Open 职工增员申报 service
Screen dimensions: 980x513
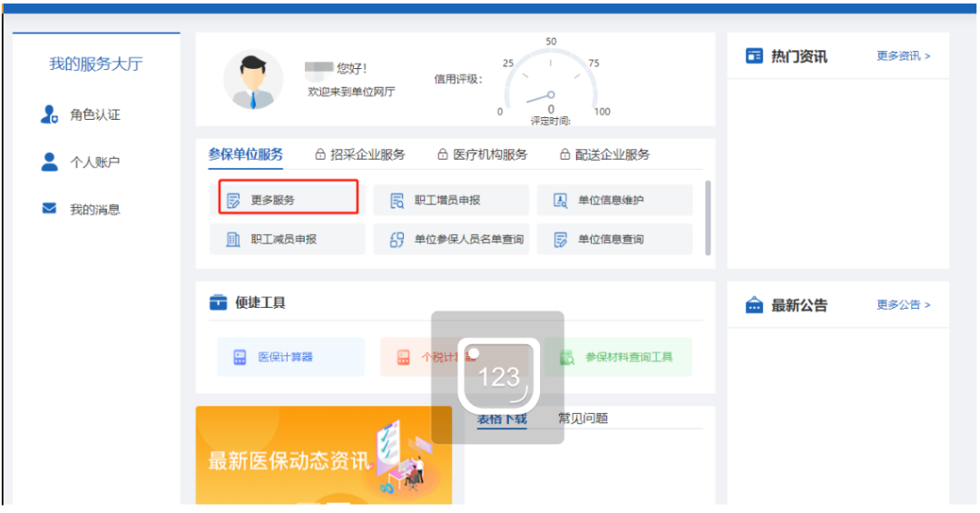pos(451,200)
